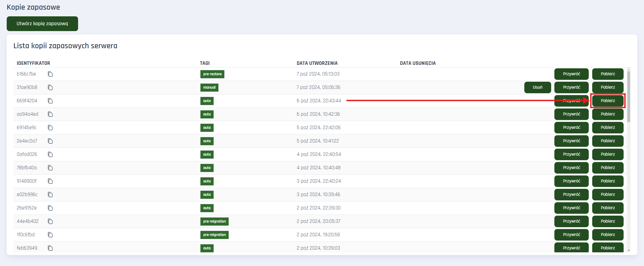Viewport: 644px width, 266px height.
Task: Download the highlighted backup 669f4204
Action: [x=608, y=101]
